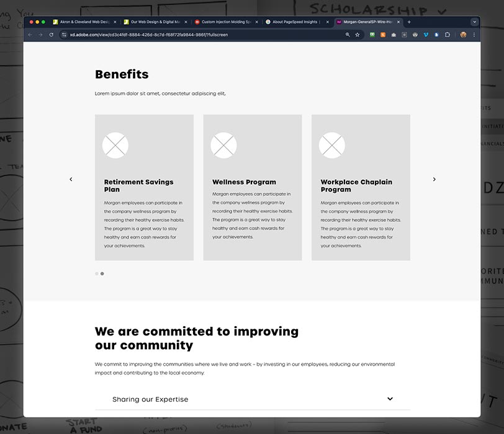Click the orange extension icon in toolbar
Image resolution: width=504 pixels, height=434 pixels.
tap(383, 35)
